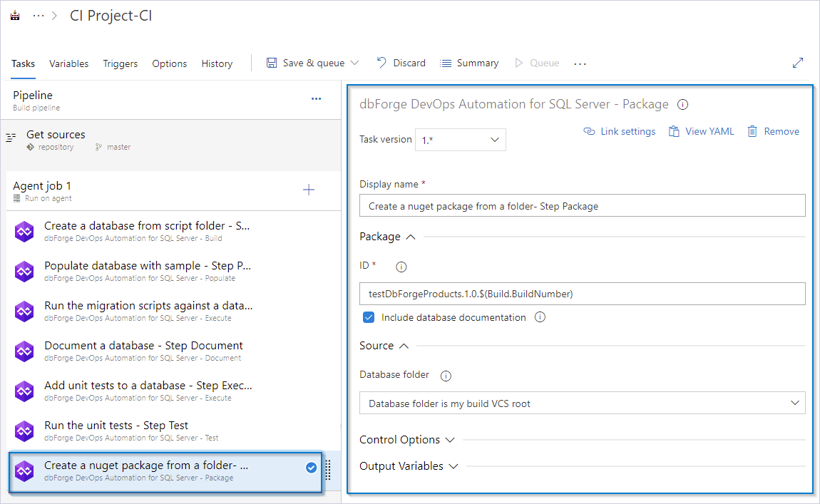Click the Link settings chain icon
The image size is (820, 504).
point(589,131)
